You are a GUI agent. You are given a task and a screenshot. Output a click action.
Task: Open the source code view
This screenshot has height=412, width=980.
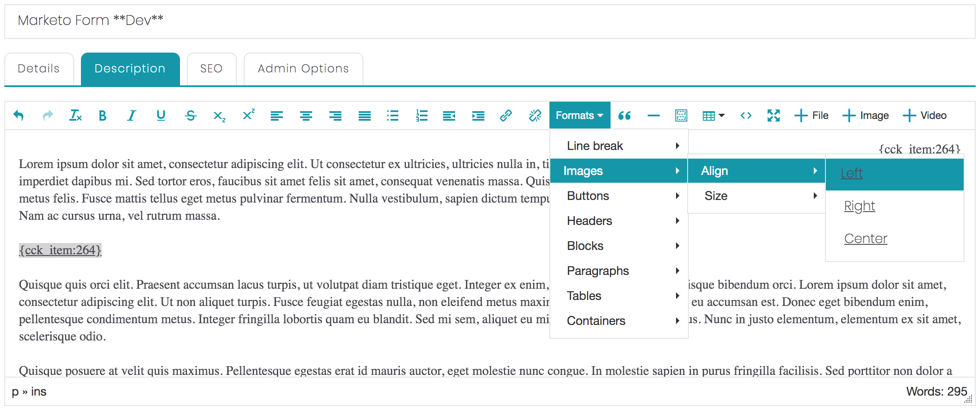(746, 115)
